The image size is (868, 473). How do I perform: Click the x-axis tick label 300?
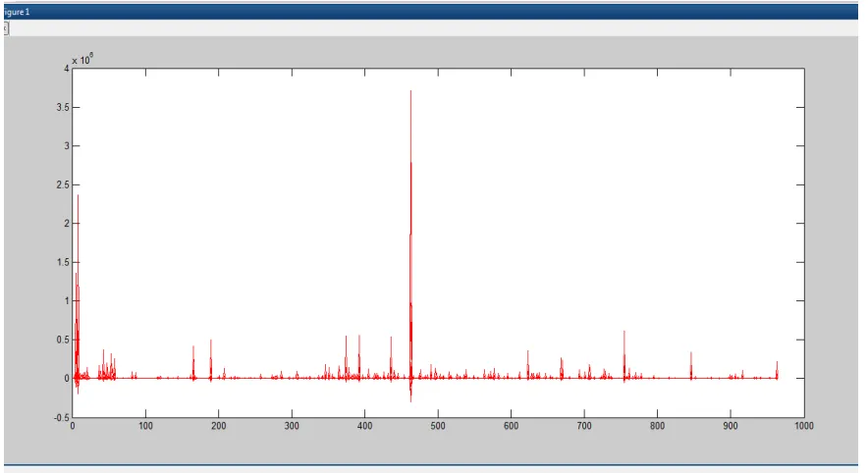click(x=292, y=426)
